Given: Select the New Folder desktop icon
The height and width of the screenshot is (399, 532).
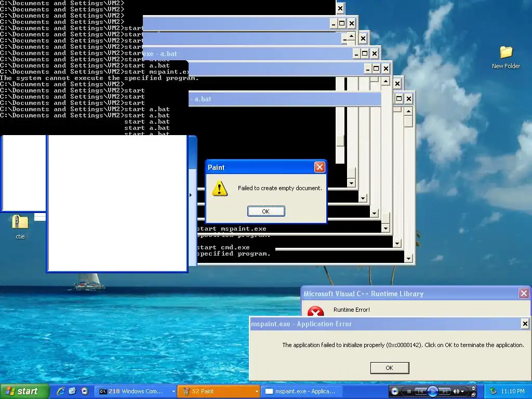Looking at the screenshot, I should (506, 57).
